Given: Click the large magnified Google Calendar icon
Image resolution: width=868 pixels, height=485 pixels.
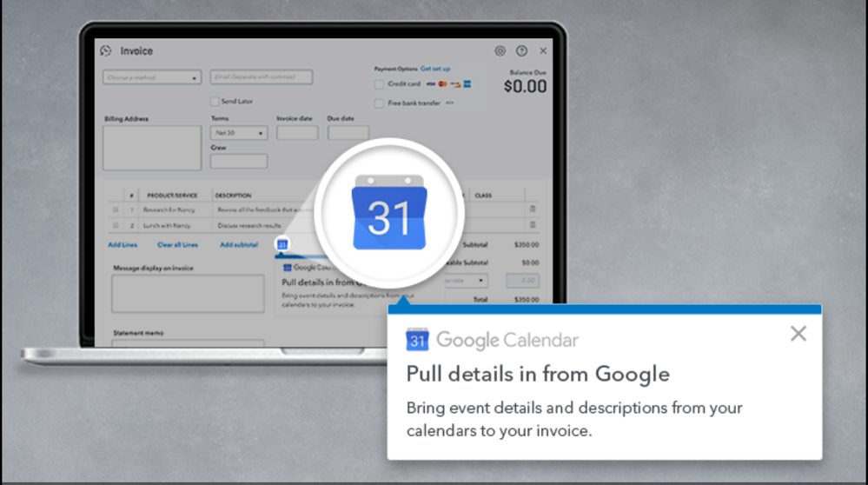Looking at the screenshot, I should pyautogui.click(x=389, y=213).
